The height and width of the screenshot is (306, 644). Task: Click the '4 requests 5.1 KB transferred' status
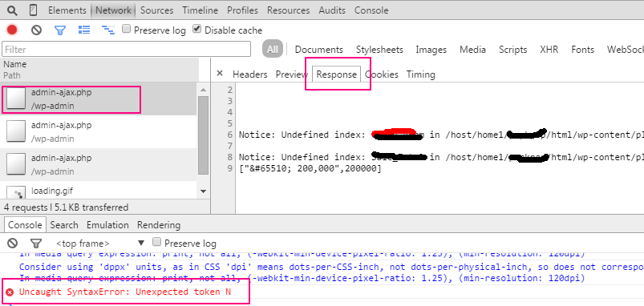pos(66,207)
